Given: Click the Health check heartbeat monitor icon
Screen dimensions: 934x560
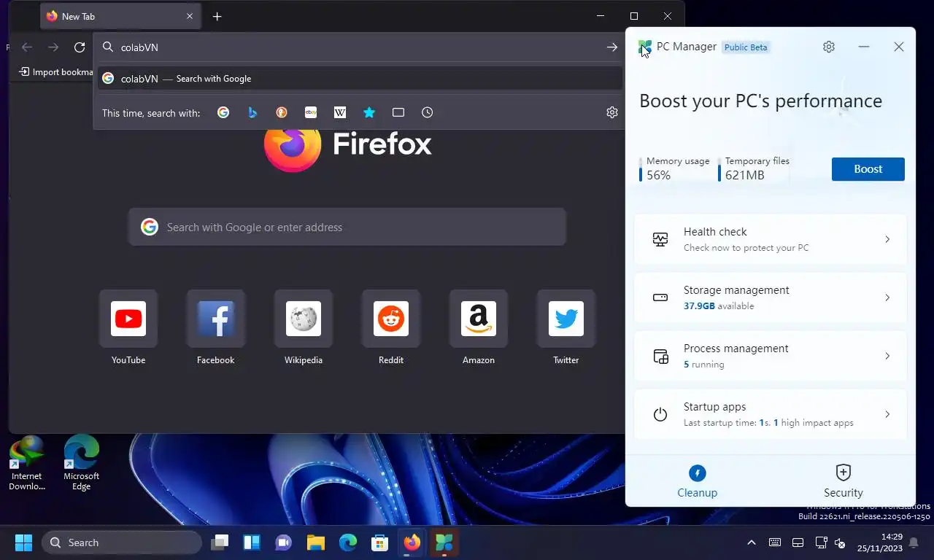Looking at the screenshot, I should [660, 239].
